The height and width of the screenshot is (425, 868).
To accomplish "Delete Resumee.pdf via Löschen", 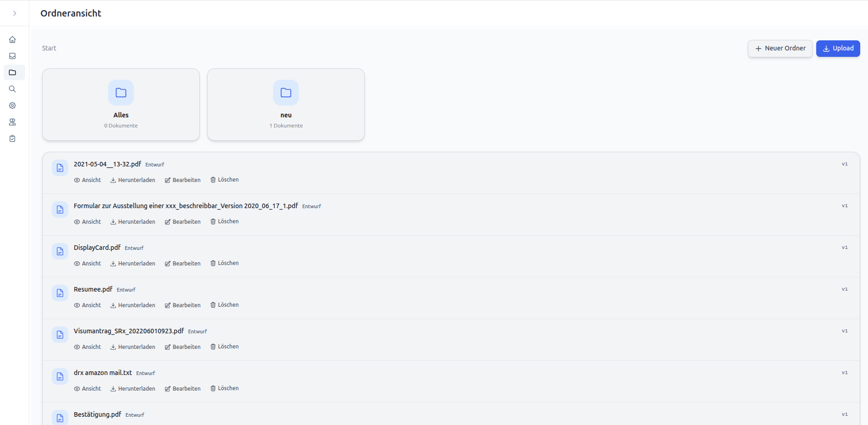I will (225, 305).
